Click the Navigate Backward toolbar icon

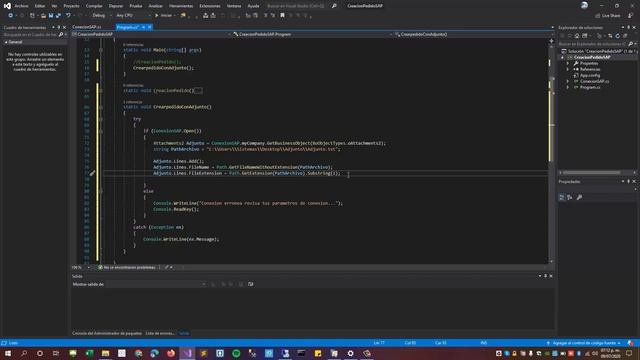11,16
